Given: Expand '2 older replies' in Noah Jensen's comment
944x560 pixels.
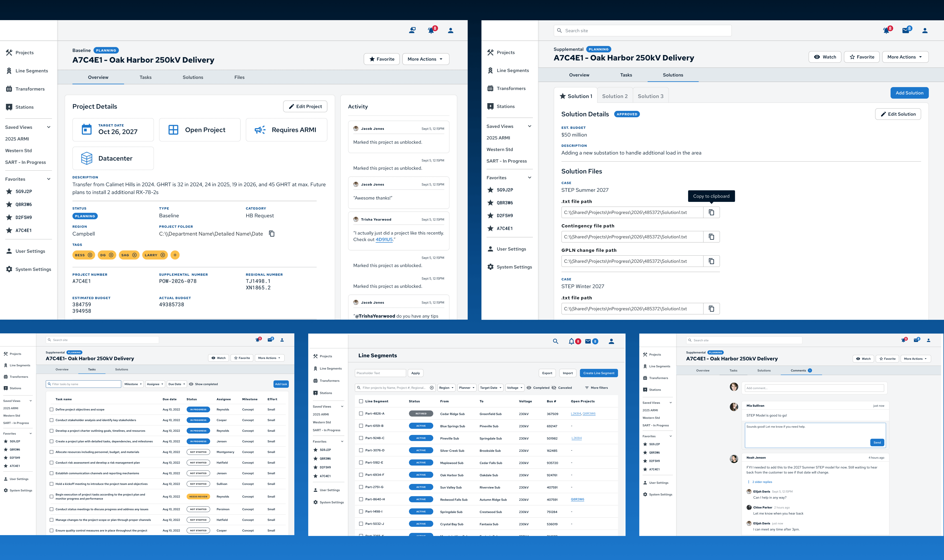Looking at the screenshot, I should click(760, 482).
